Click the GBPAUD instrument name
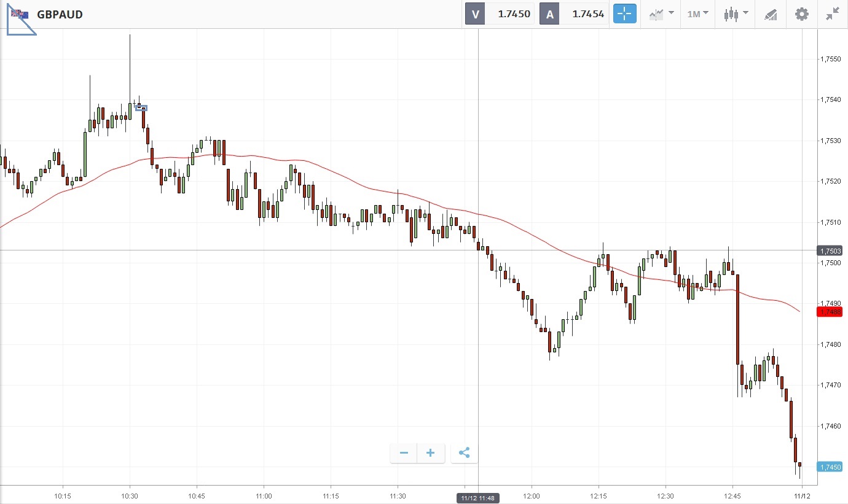848x504 pixels. [60, 14]
